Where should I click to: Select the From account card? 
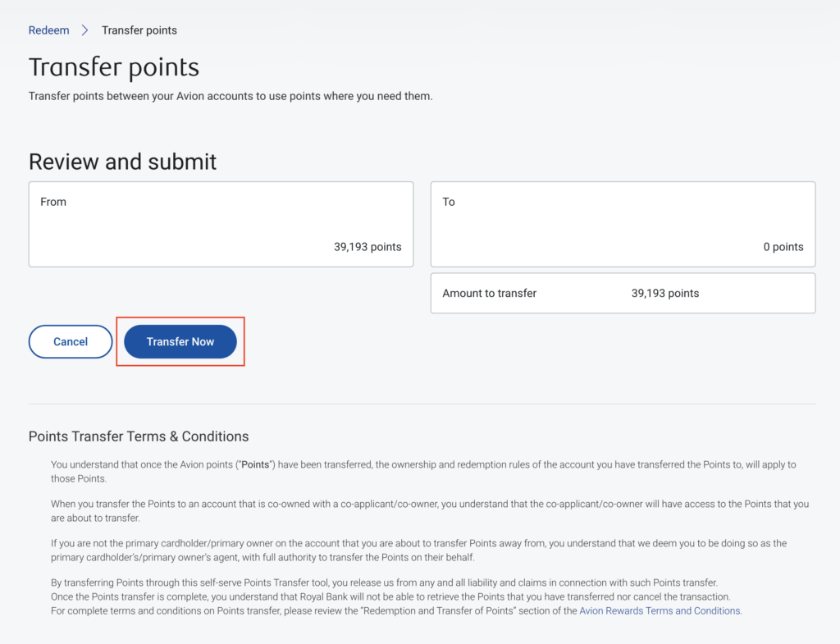pyautogui.click(x=221, y=223)
